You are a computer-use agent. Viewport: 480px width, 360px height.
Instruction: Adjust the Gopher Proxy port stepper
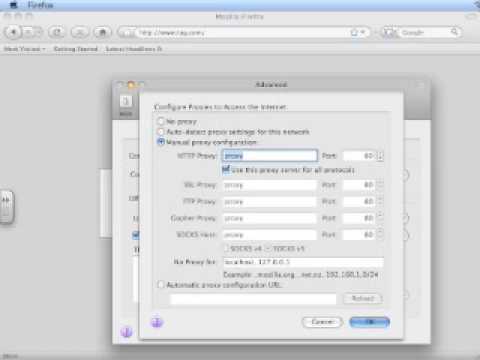(380, 219)
